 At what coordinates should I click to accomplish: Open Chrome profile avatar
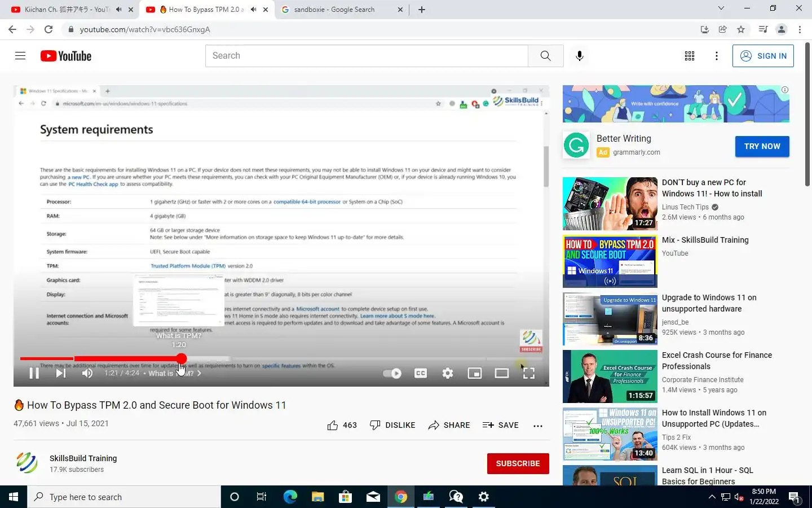(782, 29)
